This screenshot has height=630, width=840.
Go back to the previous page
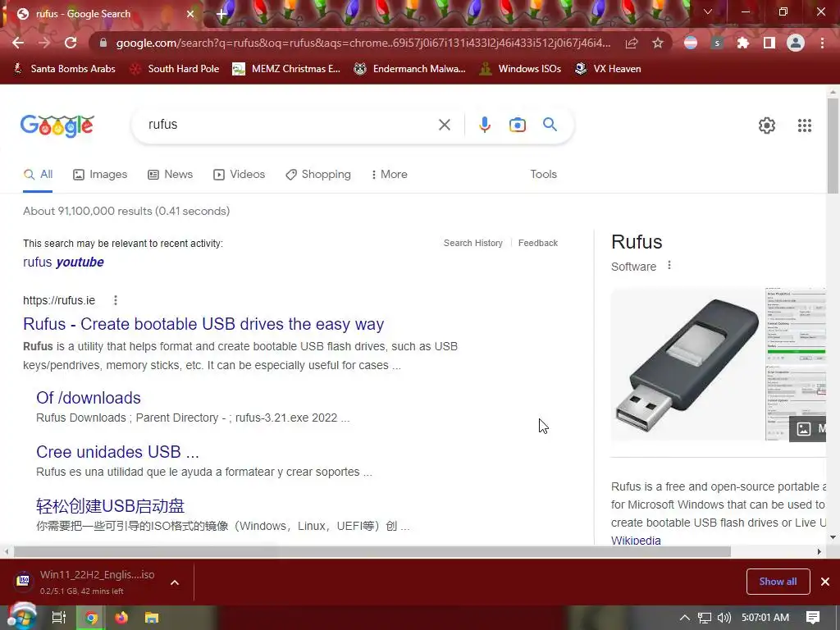(x=18, y=43)
